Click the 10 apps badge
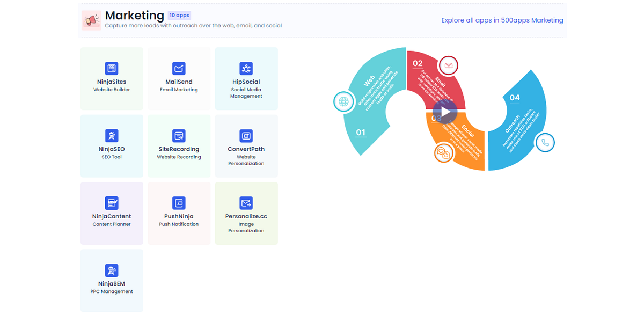The width and height of the screenshot is (644, 322). click(179, 15)
